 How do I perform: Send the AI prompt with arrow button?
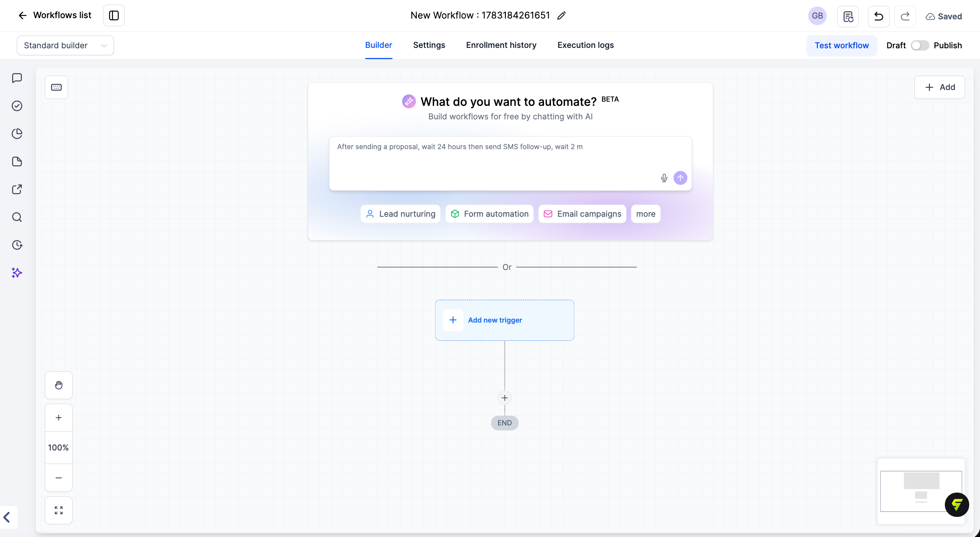point(680,178)
